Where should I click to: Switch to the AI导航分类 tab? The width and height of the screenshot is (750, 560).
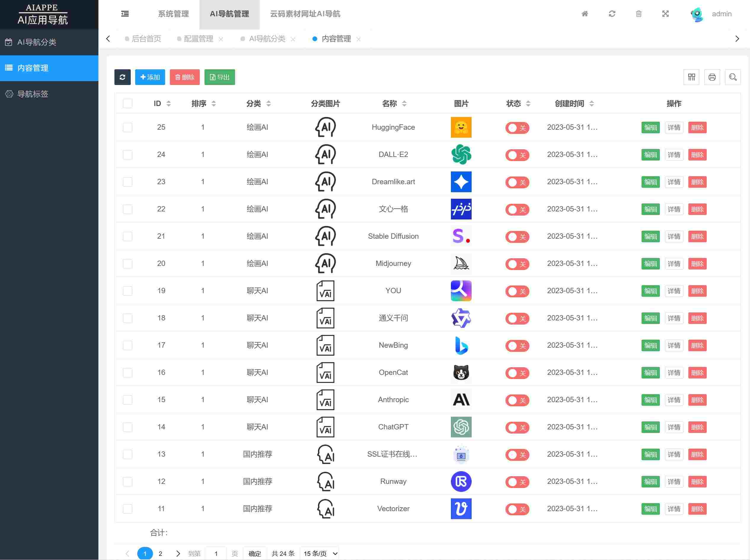click(x=267, y=38)
